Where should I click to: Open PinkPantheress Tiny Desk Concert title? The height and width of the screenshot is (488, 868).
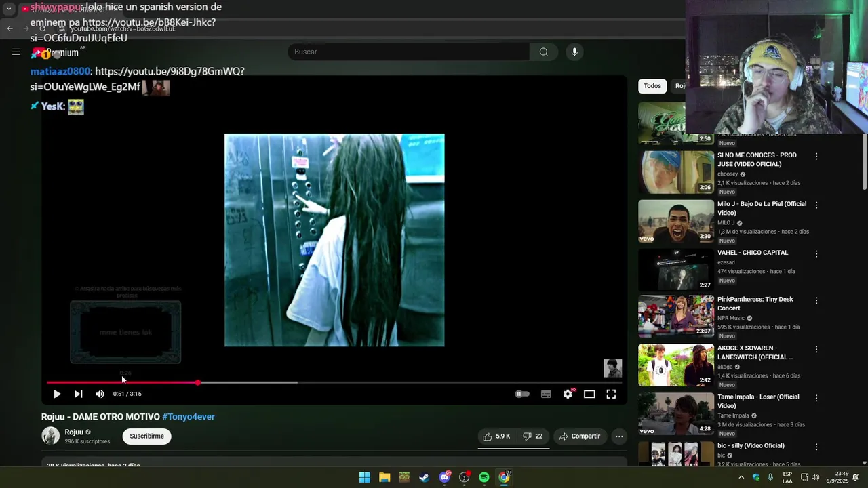755,304
